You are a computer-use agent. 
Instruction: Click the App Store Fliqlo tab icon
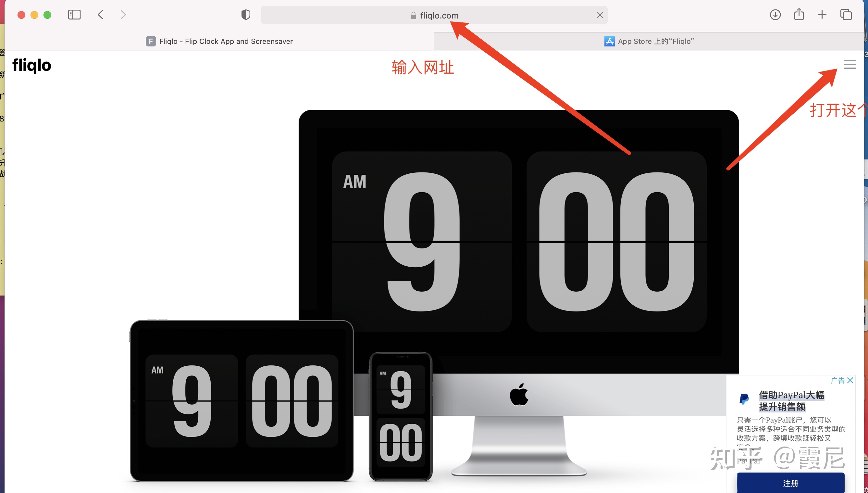(609, 41)
